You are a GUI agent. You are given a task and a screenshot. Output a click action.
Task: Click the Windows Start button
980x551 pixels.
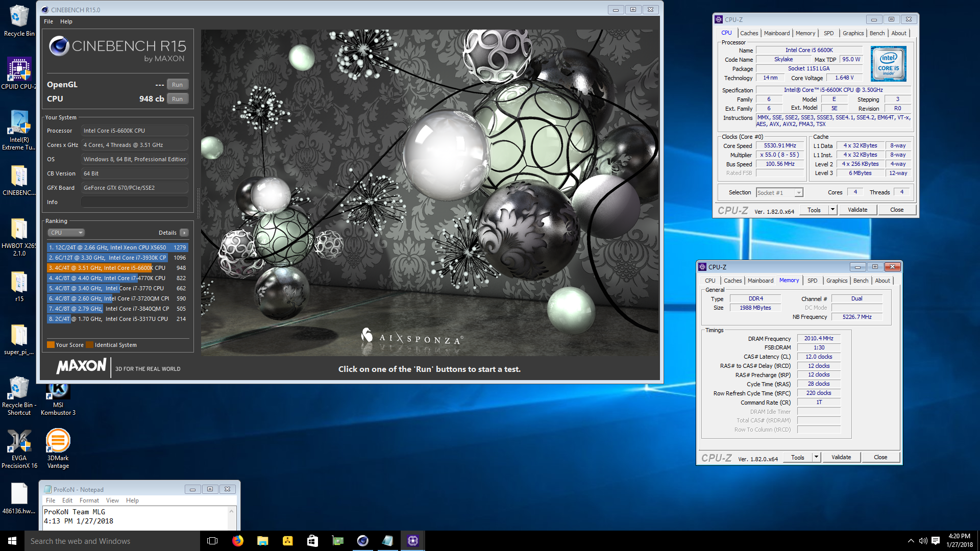tap(12, 541)
